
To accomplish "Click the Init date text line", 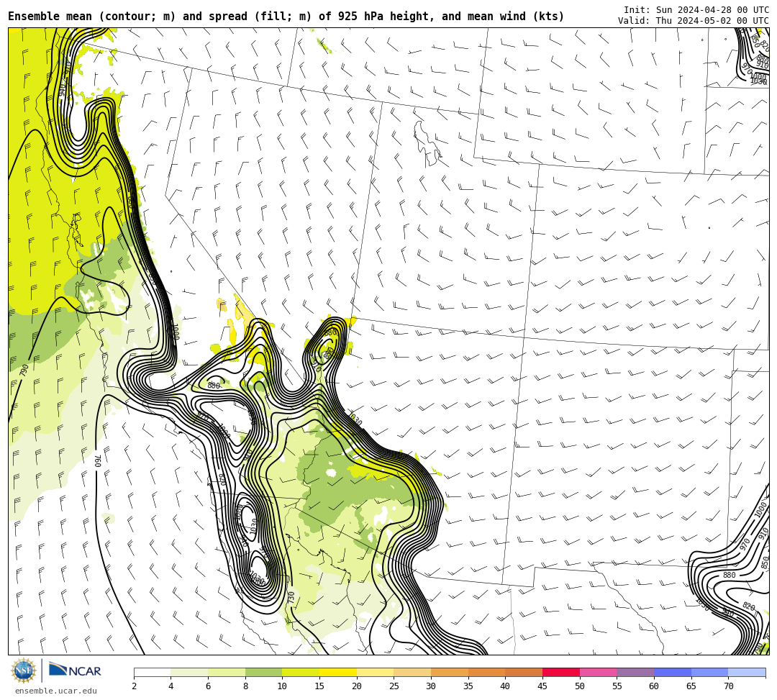I will (696, 10).
